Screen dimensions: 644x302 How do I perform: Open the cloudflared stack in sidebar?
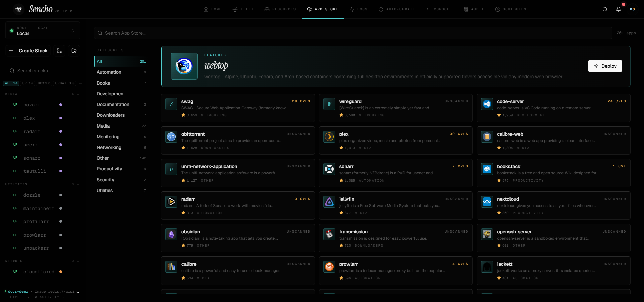coord(42,272)
